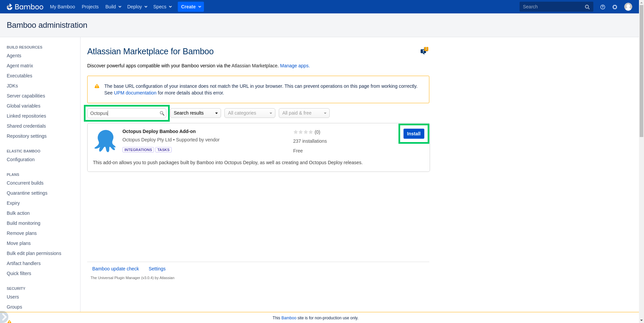
Task: Click Install for Octopus Deploy add-on
Action: [414, 134]
